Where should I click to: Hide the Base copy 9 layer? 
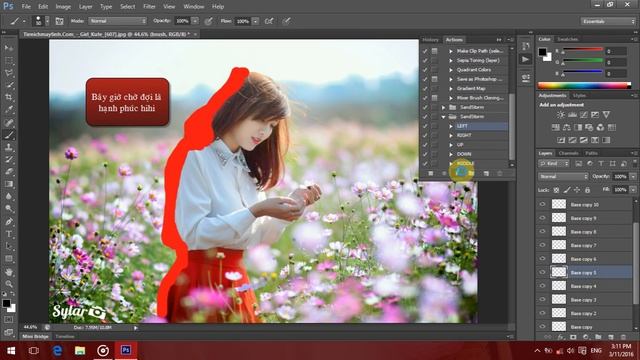[x=542, y=218]
